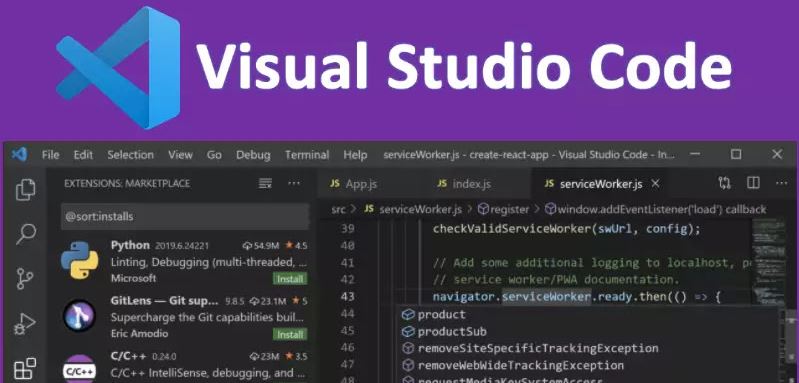
Task: Click the Open Changes compare icon
Action: [724, 183]
